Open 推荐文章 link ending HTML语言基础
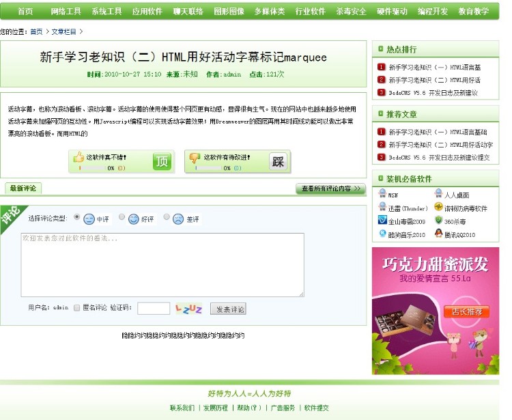This screenshot has width=512, height=420. [x=438, y=132]
